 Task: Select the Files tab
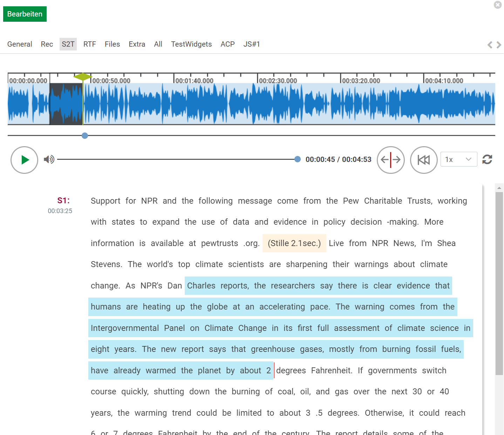(x=112, y=44)
